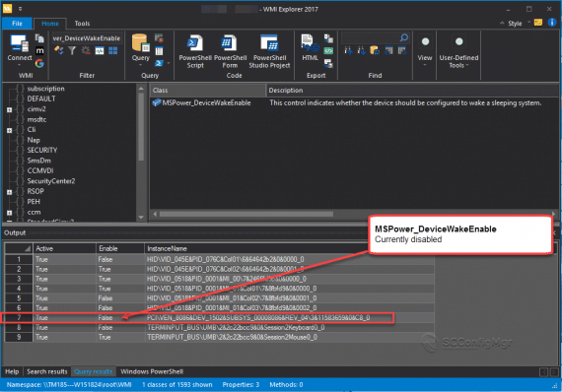Click the Connect computer icon
Viewport: 562px width, 392px height.
(19, 43)
